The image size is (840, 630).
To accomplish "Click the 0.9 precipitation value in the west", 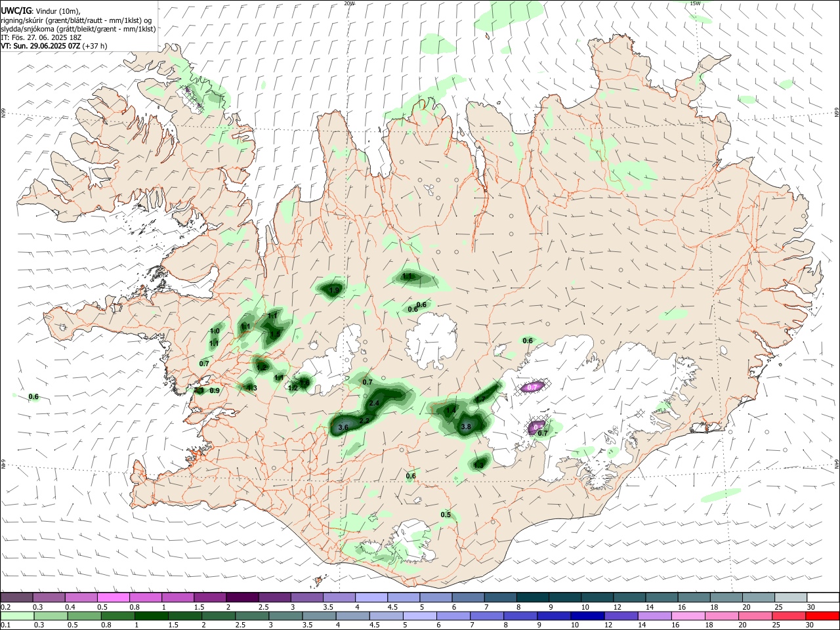I will coord(215,390).
